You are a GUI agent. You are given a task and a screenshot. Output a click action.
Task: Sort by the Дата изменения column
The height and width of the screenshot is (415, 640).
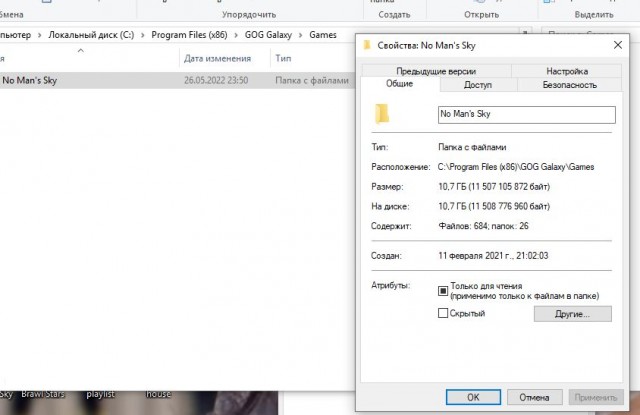pos(218,58)
